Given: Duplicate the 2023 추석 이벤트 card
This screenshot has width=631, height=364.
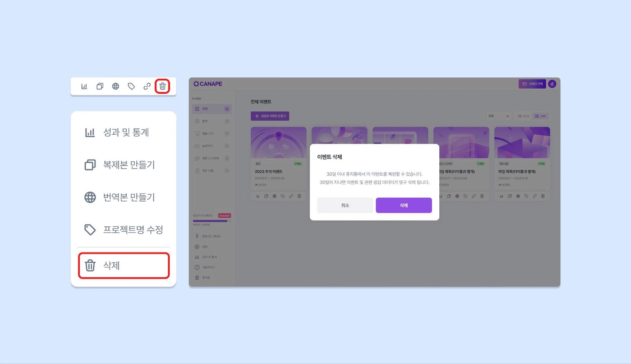Looking at the screenshot, I should 266,196.
